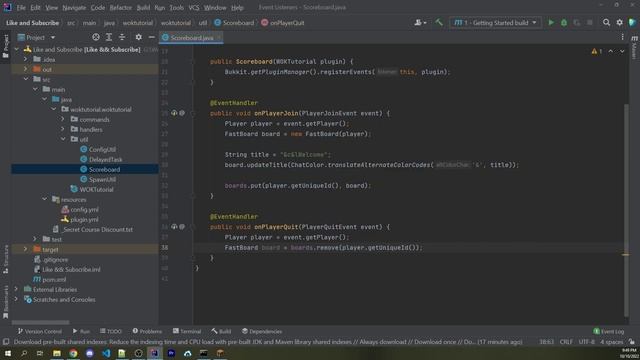Expand the handlers package

[63, 129]
